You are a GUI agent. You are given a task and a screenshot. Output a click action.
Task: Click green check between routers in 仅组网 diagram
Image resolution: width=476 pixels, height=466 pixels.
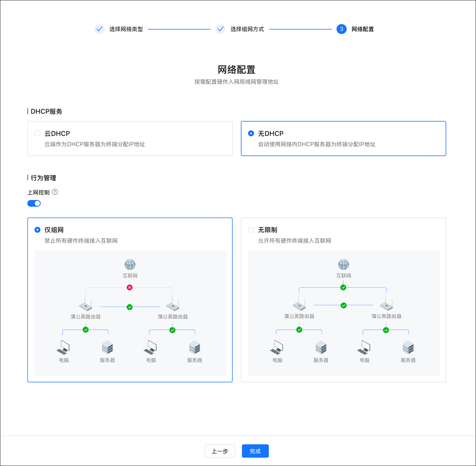click(129, 307)
